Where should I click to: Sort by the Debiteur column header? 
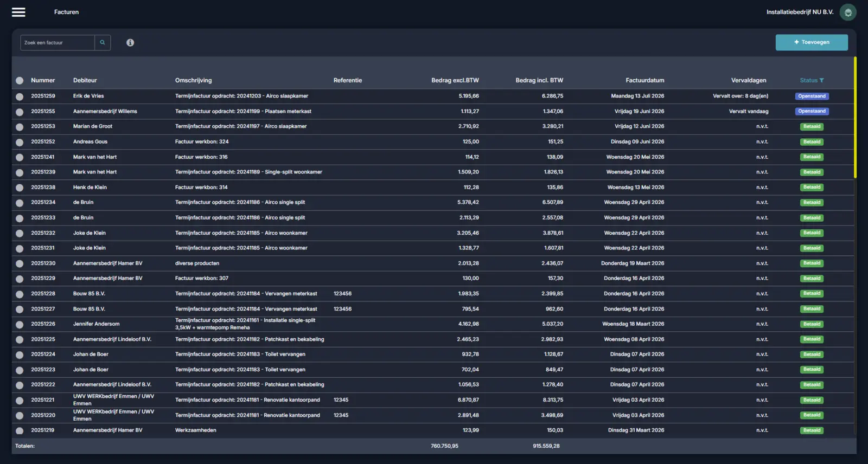click(x=85, y=80)
